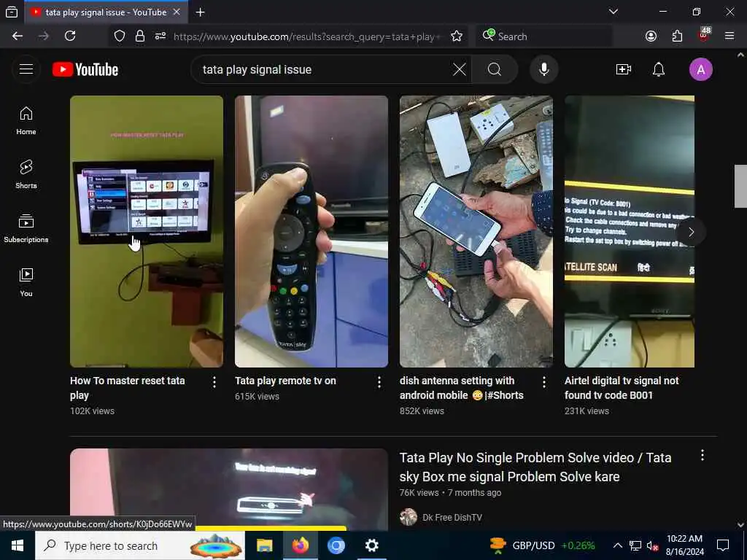Open the extension badge showing 48
747x560 pixels.
(704, 35)
